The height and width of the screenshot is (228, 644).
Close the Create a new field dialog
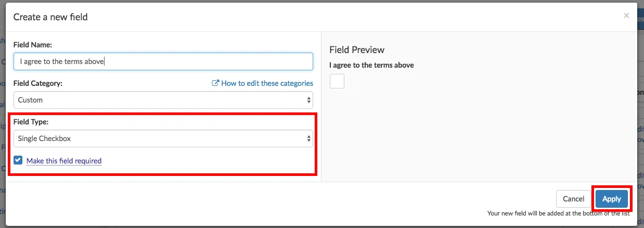(x=626, y=16)
